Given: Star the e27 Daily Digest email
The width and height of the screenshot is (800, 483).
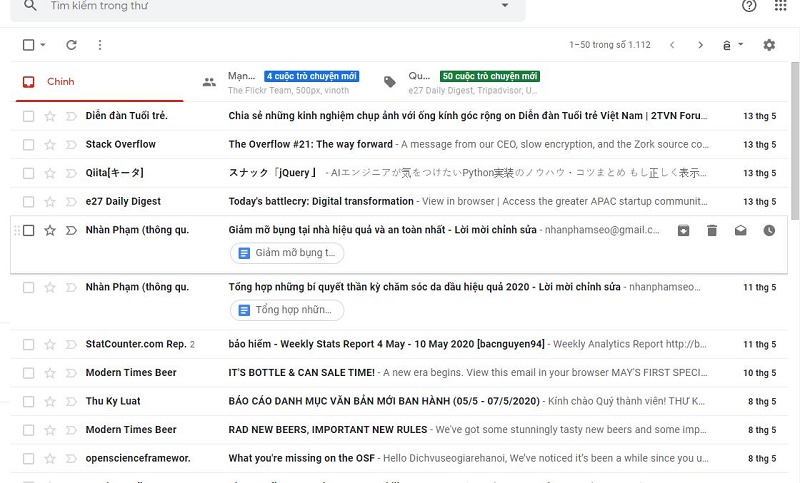Looking at the screenshot, I should pyautogui.click(x=49, y=202).
